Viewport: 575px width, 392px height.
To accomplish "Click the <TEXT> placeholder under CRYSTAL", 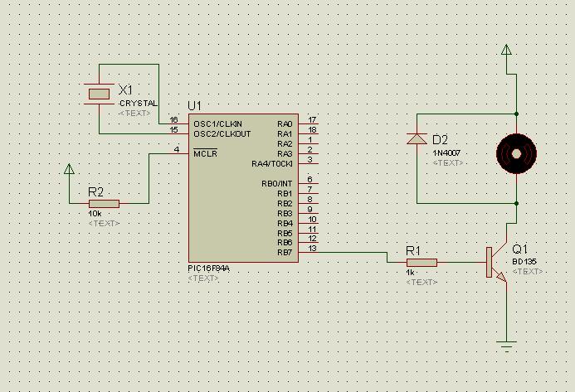I will 134,114.
